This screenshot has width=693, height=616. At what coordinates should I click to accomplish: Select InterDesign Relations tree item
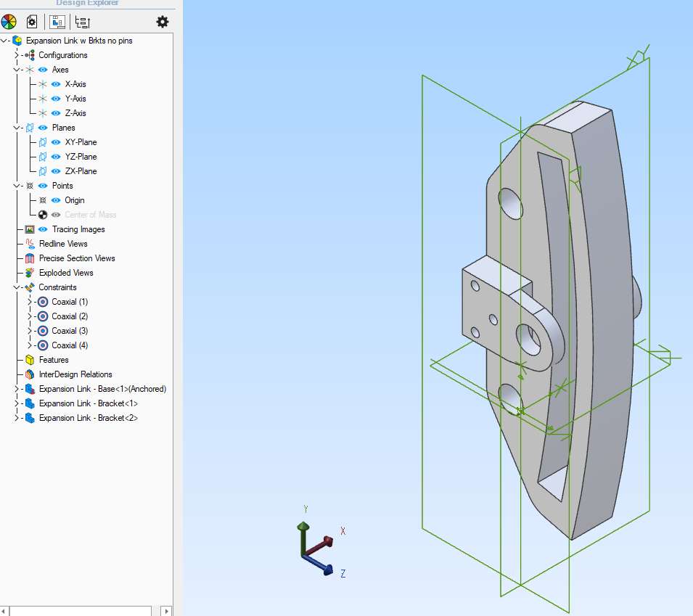[x=75, y=374]
